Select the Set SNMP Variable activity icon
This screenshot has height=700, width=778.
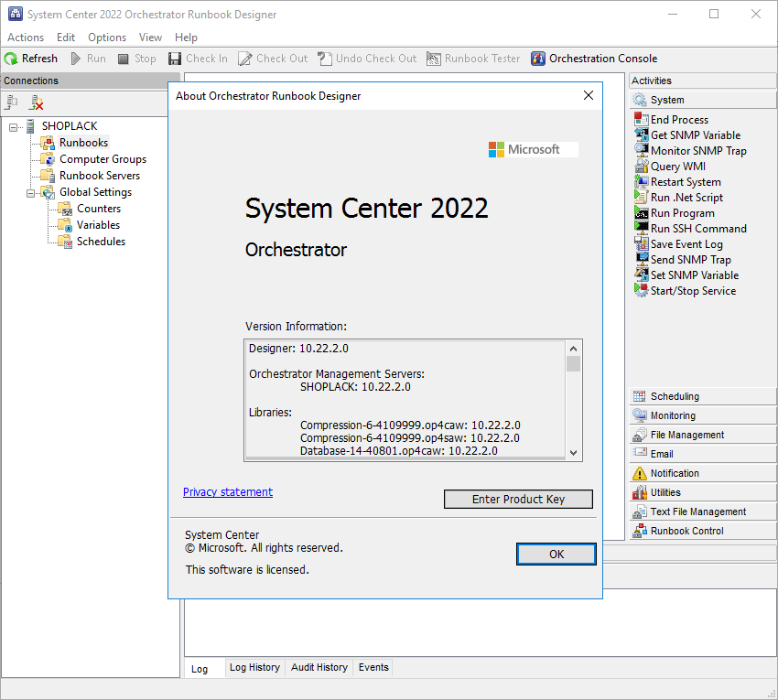(641, 275)
